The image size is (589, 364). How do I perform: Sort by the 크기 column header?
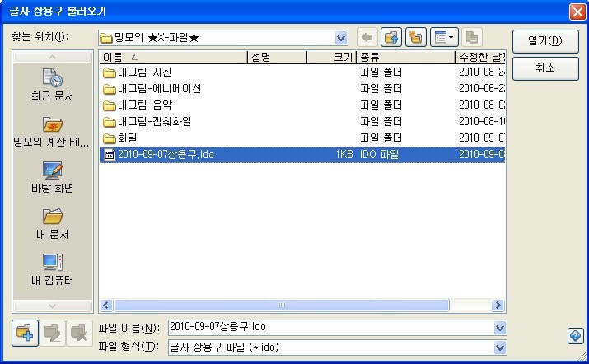pos(331,57)
